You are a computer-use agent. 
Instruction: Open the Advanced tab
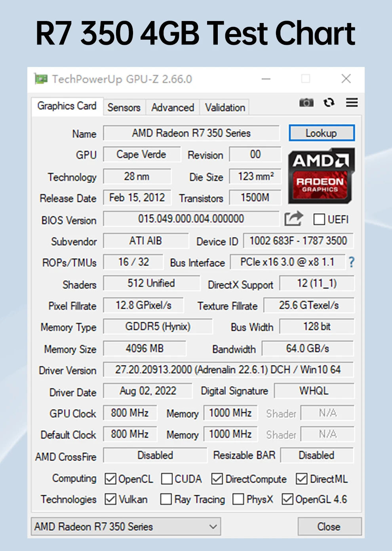(x=172, y=107)
